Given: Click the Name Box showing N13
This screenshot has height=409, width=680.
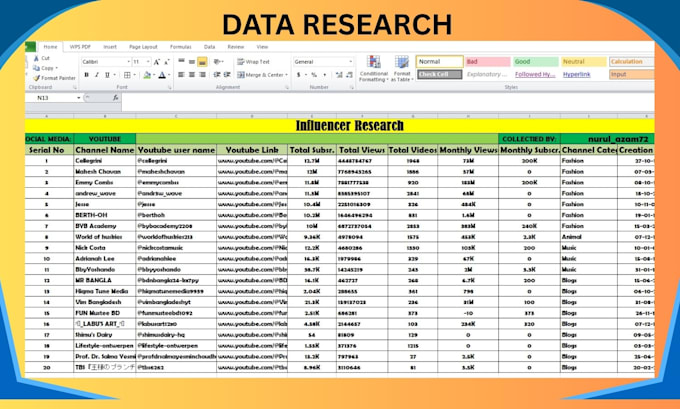Looking at the screenshot, I should 50,98.
